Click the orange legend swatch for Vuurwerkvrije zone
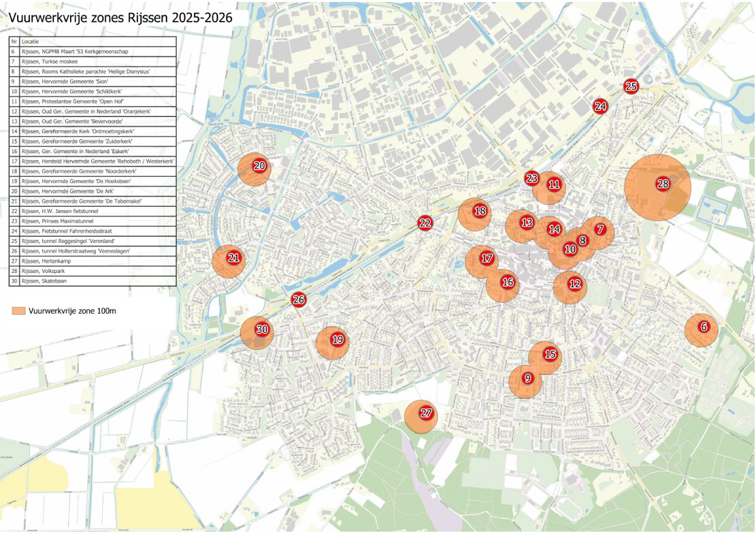 tap(18, 310)
